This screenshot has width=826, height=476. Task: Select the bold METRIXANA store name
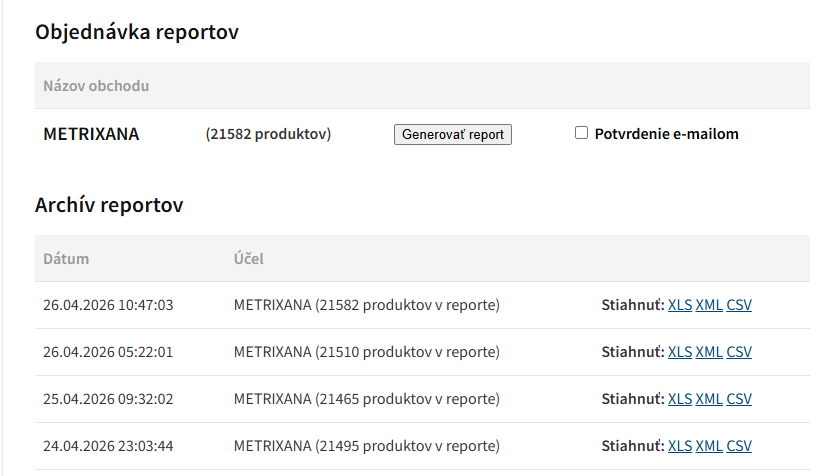pyautogui.click(x=91, y=134)
